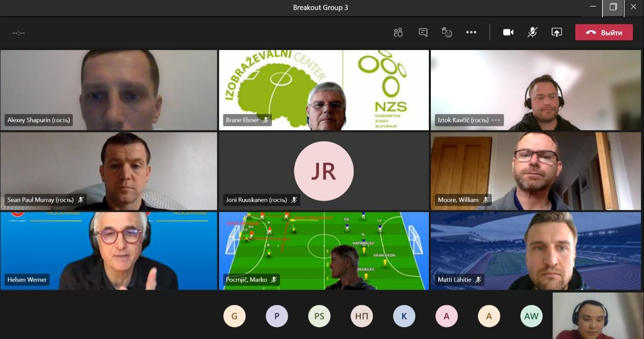Viewport: 644px width, 339px height.
Task: Open the participants panel icon
Action: tap(398, 32)
